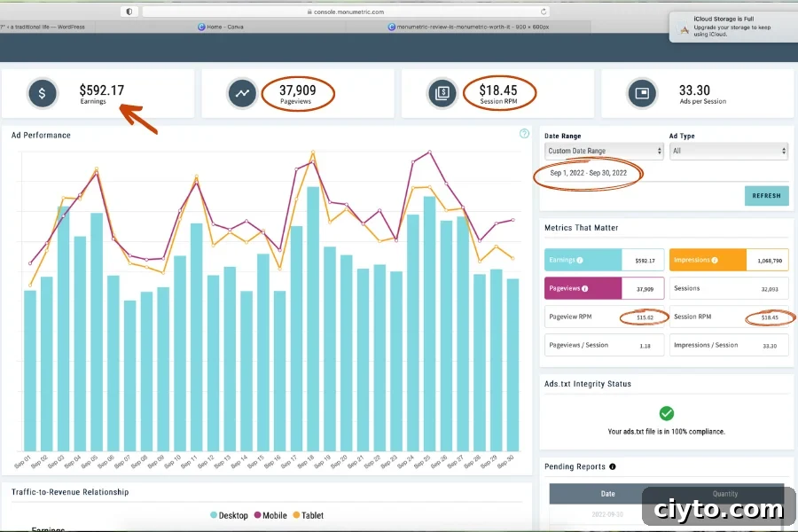Viewport: 798px width, 532px height.
Task: Click the iCloud Storage notification warning icon
Action: click(x=684, y=30)
